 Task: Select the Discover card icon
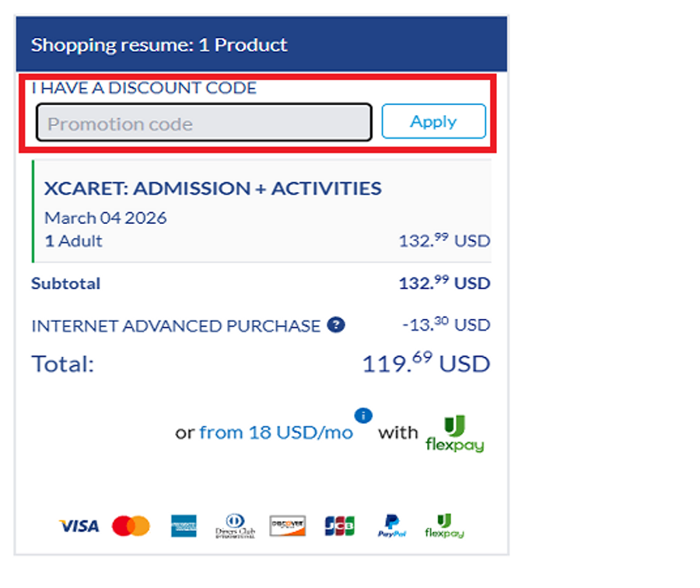[287, 527]
